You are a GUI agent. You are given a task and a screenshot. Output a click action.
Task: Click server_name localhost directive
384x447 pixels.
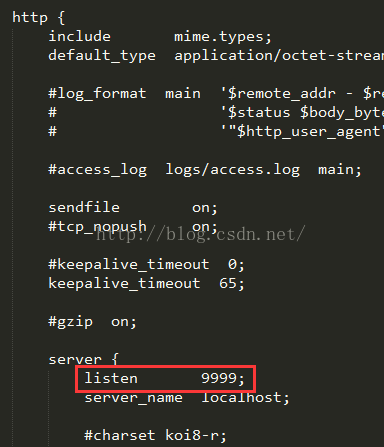[187, 398]
